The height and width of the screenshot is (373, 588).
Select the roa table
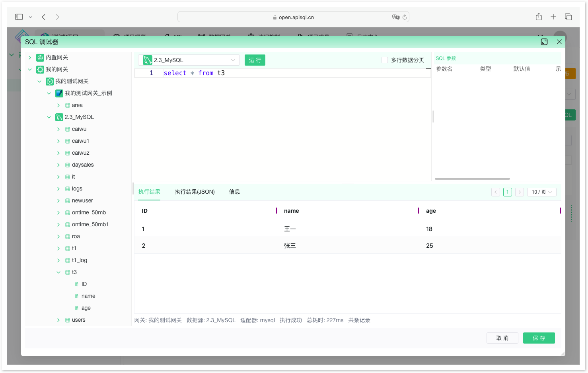click(x=76, y=237)
